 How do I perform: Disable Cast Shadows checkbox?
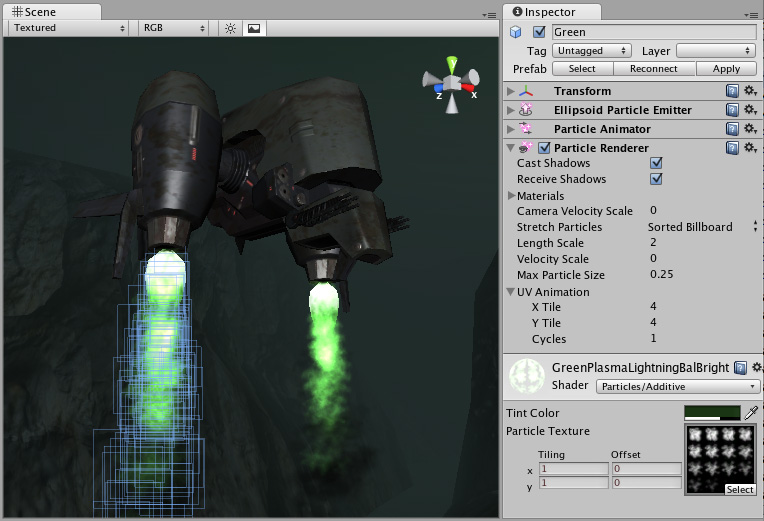click(x=657, y=163)
